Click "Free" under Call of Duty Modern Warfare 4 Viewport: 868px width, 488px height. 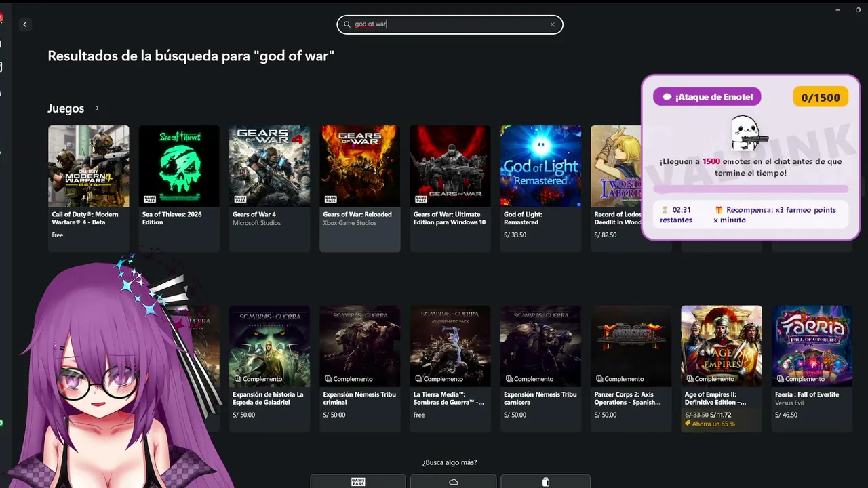click(58, 235)
